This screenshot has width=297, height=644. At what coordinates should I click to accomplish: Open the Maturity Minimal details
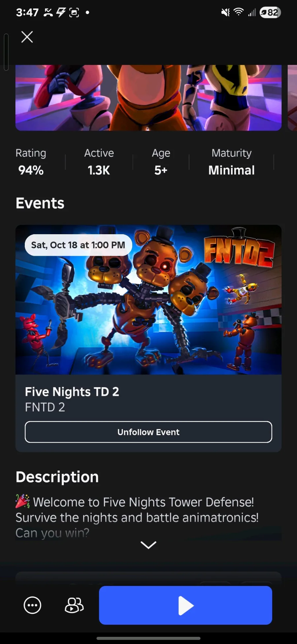(231, 162)
